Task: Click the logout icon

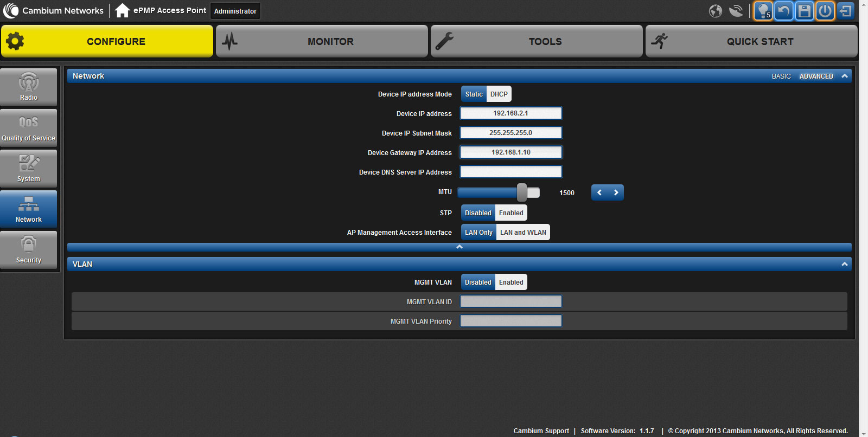Action: 845,11
